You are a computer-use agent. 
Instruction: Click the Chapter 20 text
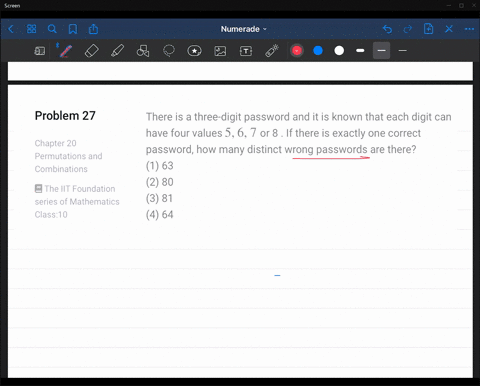coord(55,143)
